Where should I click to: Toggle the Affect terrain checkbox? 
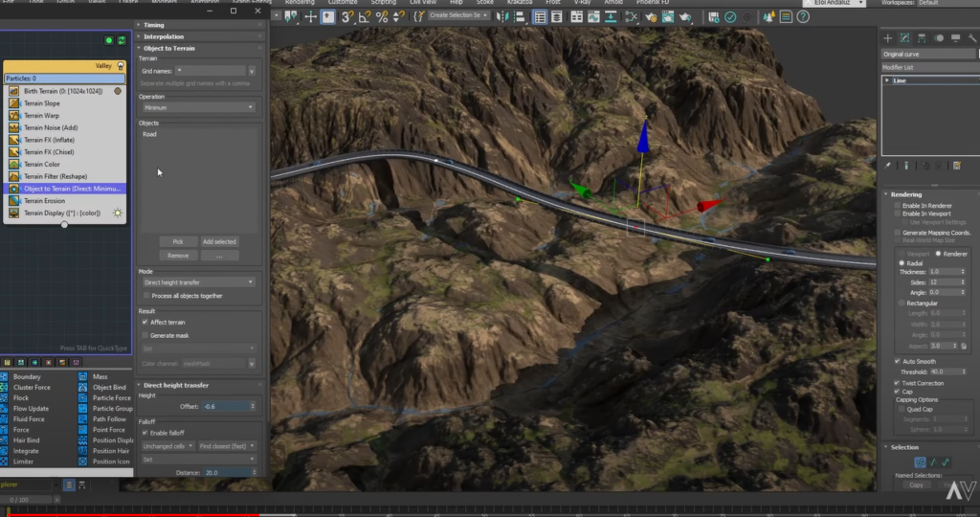[x=145, y=322]
